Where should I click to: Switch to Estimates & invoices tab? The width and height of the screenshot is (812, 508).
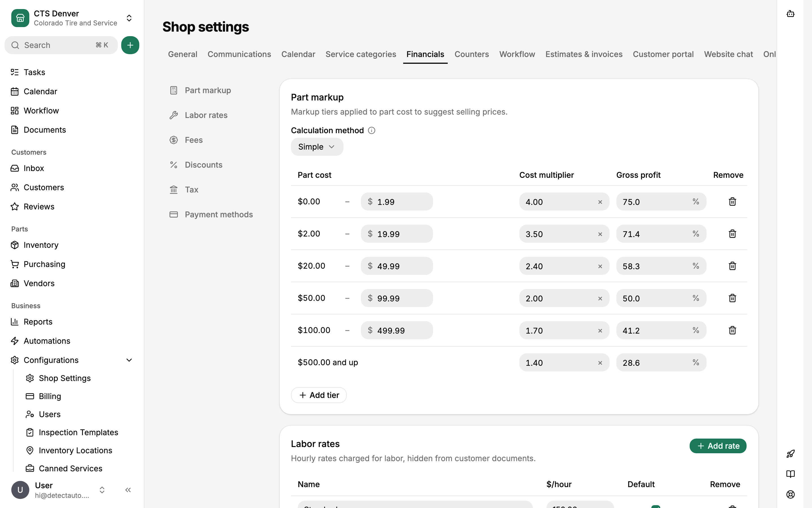point(584,54)
